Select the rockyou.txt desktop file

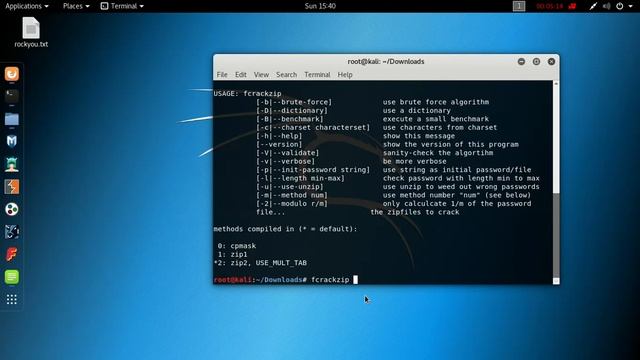pos(31,32)
